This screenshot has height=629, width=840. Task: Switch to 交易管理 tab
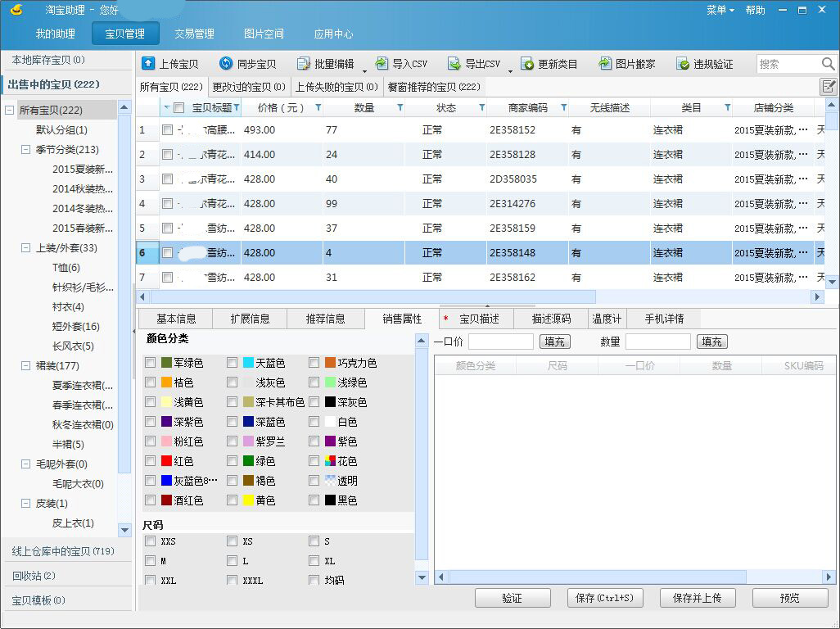coord(195,34)
